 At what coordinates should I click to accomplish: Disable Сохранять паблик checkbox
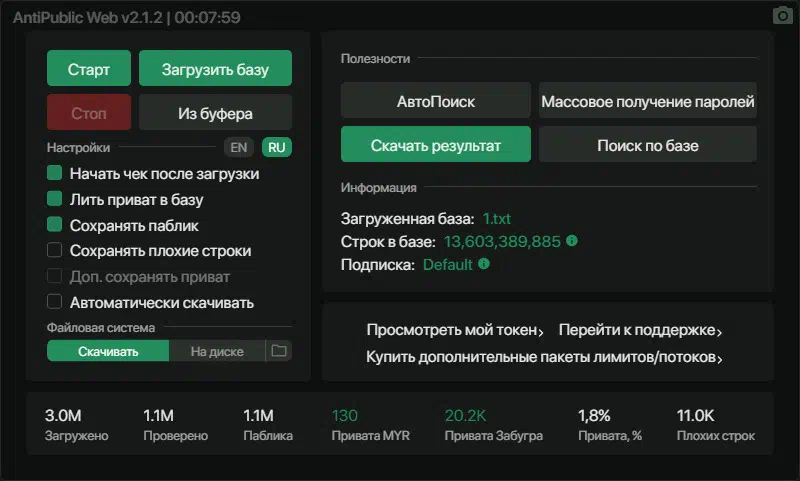click(55, 224)
